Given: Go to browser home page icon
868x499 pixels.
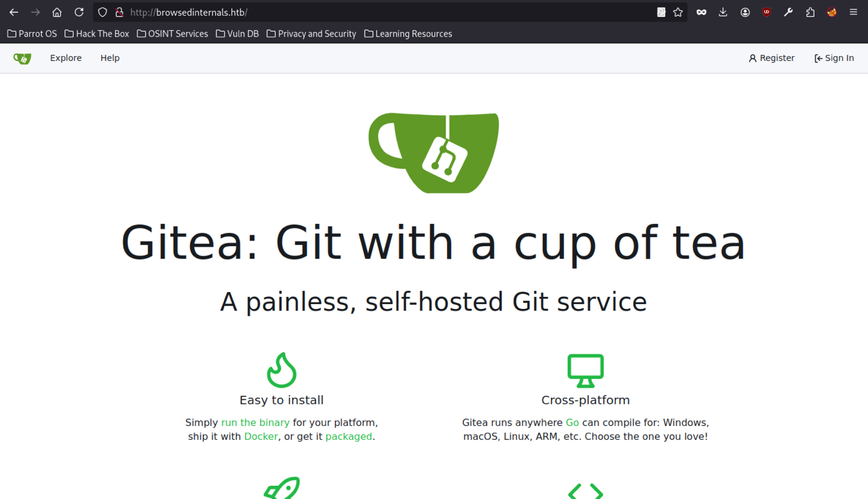Looking at the screenshot, I should click(x=57, y=12).
